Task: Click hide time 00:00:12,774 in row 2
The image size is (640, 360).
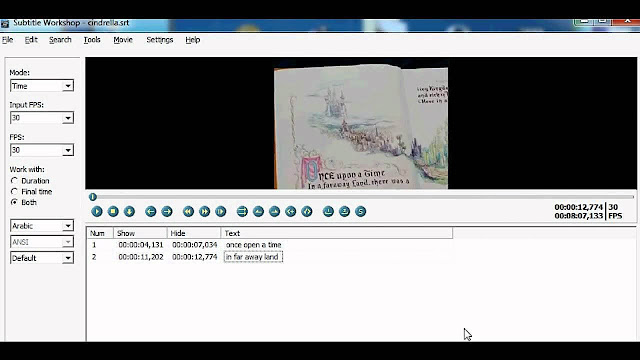Action: click(194, 257)
